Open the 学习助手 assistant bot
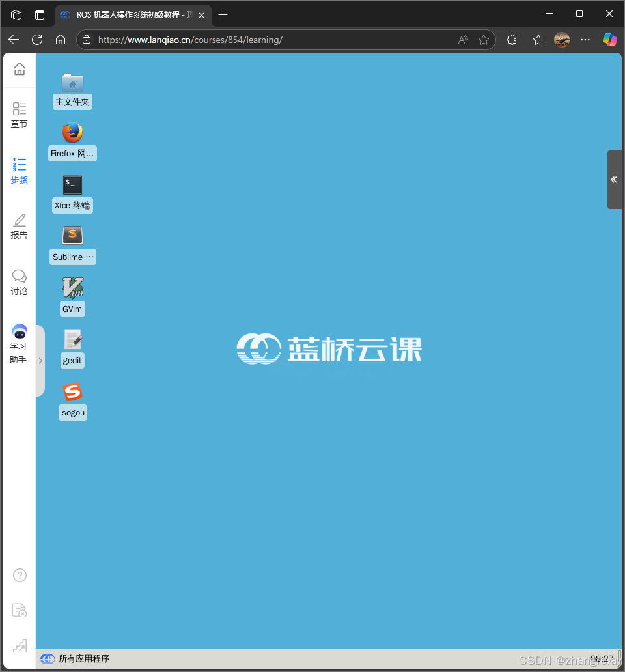The height and width of the screenshot is (672, 625). (x=20, y=344)
